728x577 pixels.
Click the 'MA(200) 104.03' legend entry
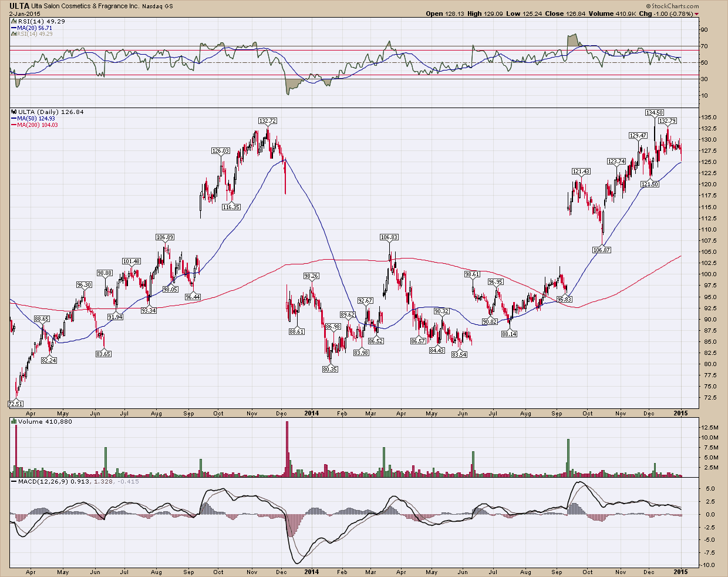point(38,125)
